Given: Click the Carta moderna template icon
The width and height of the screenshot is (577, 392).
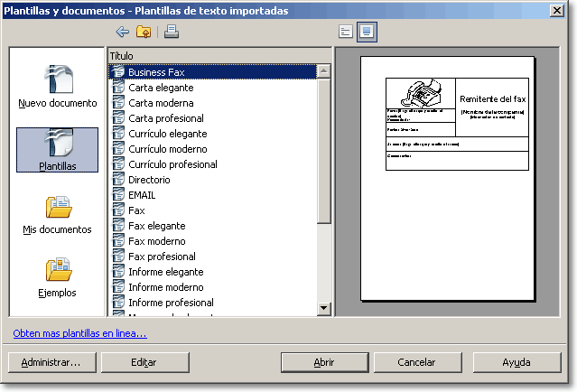Looking at the screenshot, I should (x=118, y=103).
